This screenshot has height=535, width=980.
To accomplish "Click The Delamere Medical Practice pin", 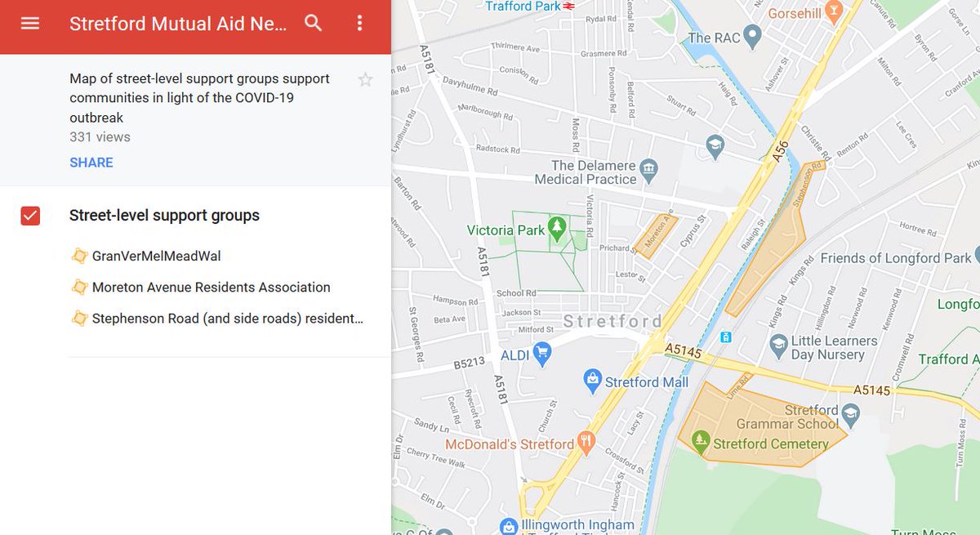I will pyautogui.click(x=648, y=170).
